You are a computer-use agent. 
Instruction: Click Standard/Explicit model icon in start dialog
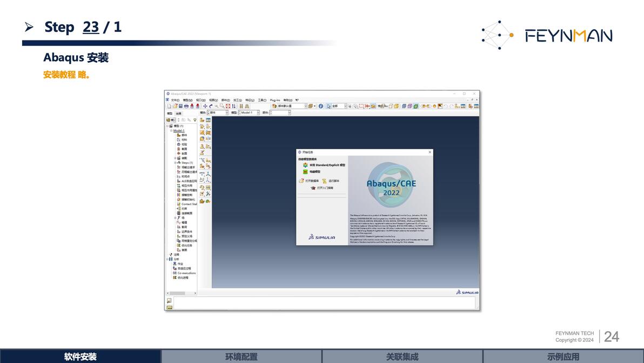[x=305, y=165]
